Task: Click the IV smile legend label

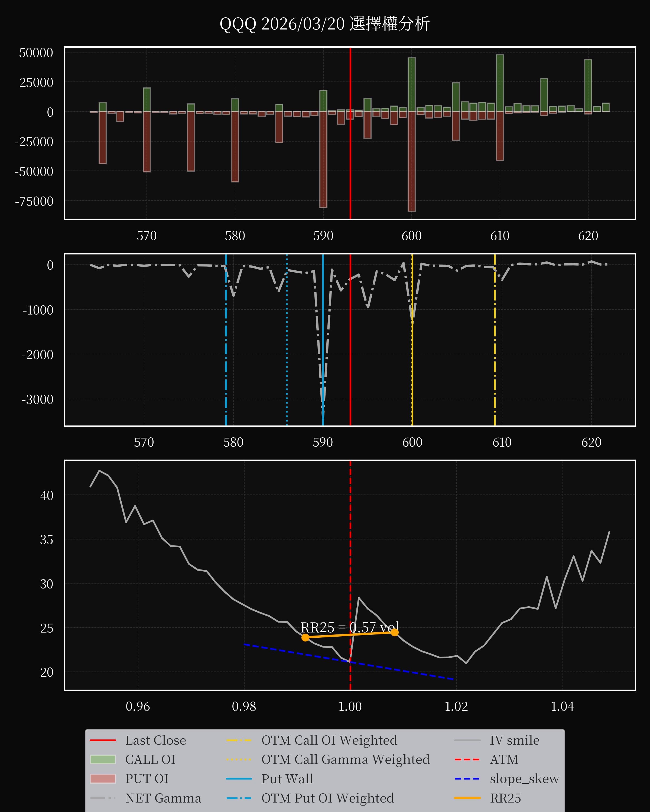Action: 514,740
